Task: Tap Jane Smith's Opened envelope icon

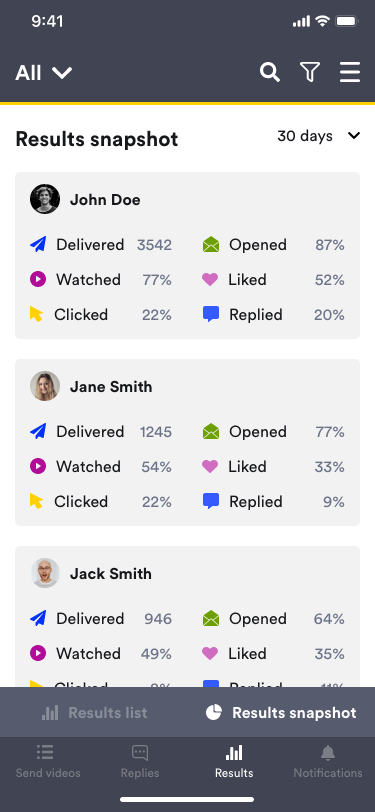Action: tap(211, 431)
